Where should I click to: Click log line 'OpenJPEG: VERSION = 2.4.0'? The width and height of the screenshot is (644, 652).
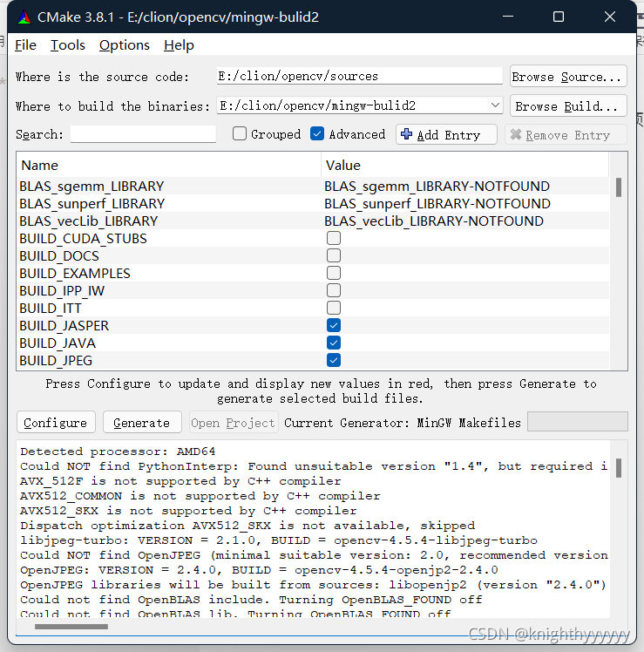(x=259, y=570)
